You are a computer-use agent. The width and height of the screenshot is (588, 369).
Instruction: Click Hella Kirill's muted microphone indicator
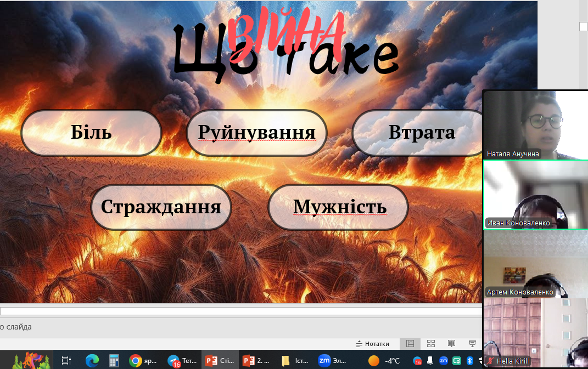coord(490,361)
